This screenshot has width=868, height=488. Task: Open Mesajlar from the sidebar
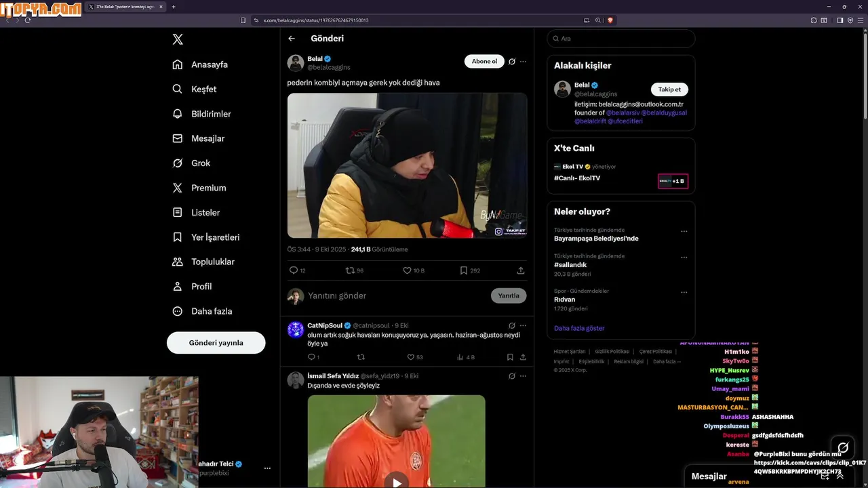[198, 138]
